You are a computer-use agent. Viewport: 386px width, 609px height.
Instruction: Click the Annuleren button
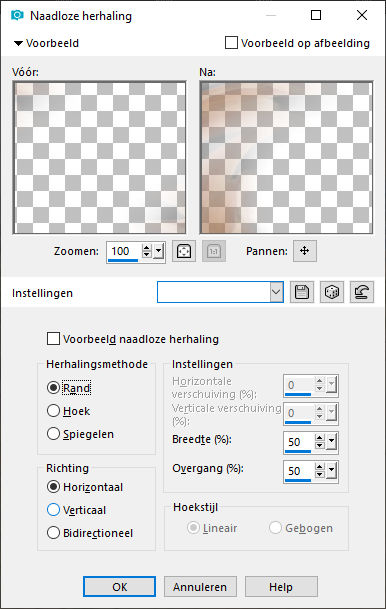coord(200,586)
